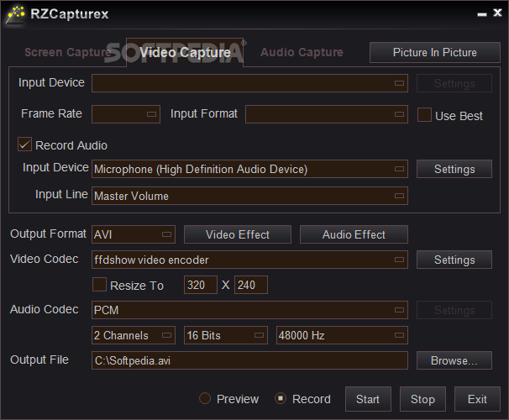
Task: Start the capture
Action: tap(368, 399)
